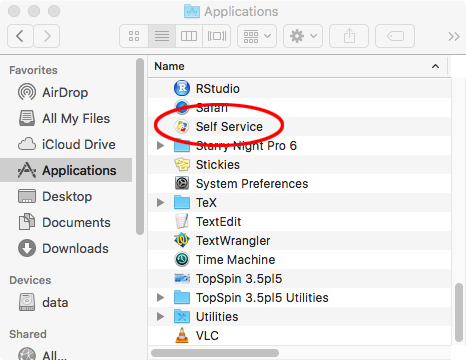Select the TextWrangler row text

233,241
